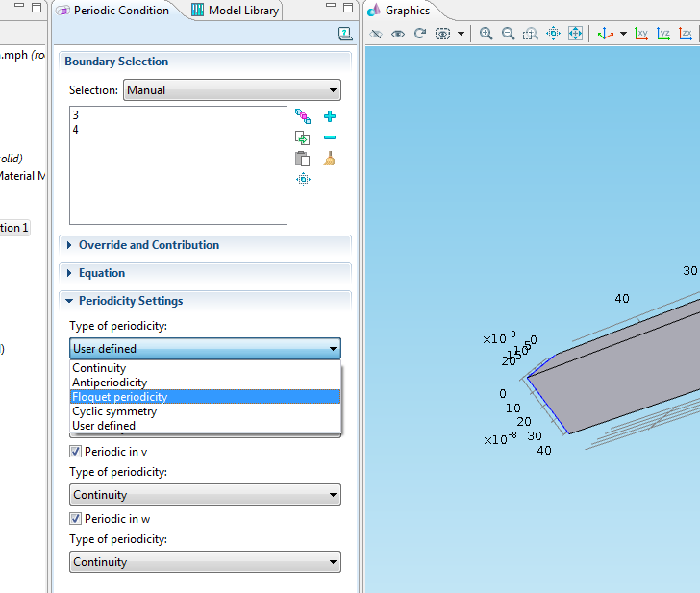This screenshot has width=700, height=593.
Task: Click the Add to Selection plus icon
Action: coord(330,116)
